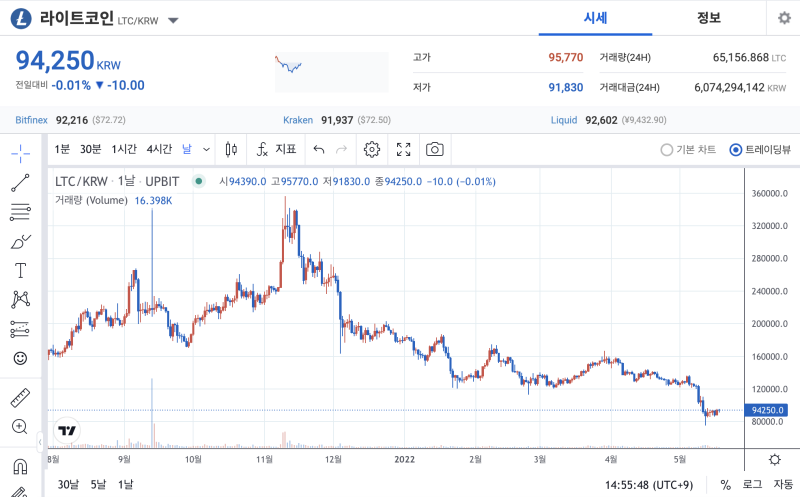
Task: Click the 94250.0 price label on axis
Action: pos(767,410)
